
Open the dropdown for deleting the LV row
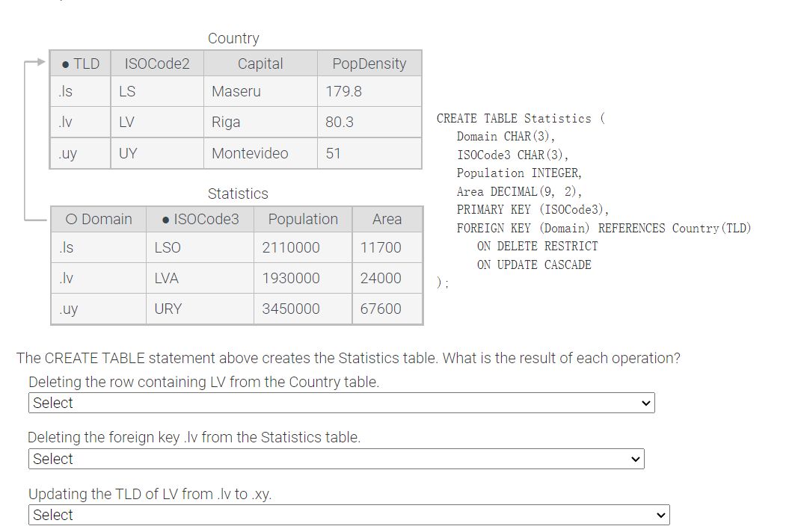tap(341, 403)
